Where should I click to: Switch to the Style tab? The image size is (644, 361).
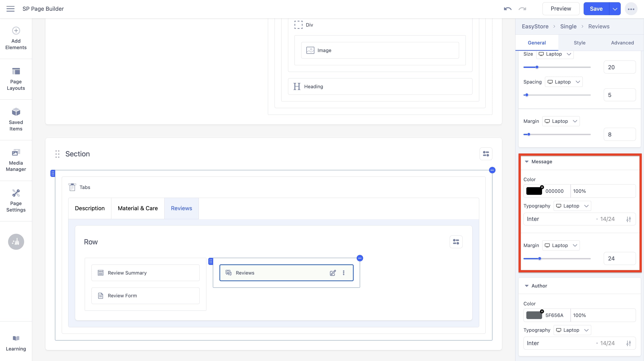[580, 42]
